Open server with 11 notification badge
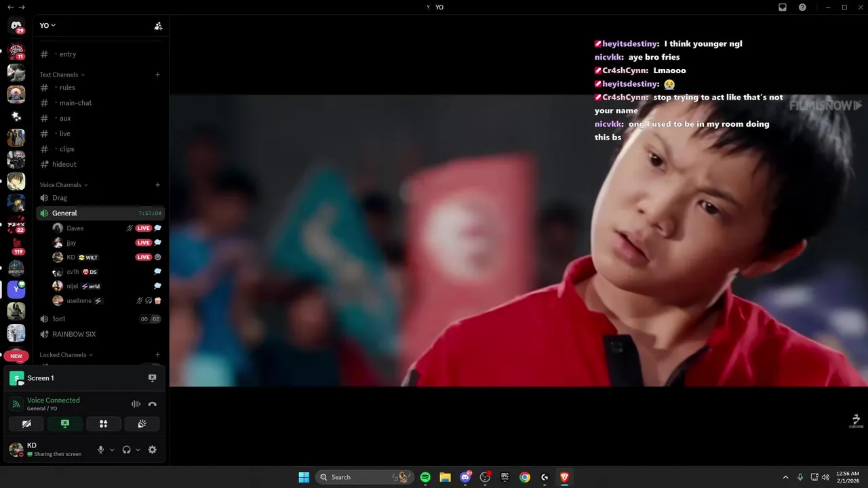The width and height of the screenshot is (868, 488). pyautogui.click(x=16, y=51)
